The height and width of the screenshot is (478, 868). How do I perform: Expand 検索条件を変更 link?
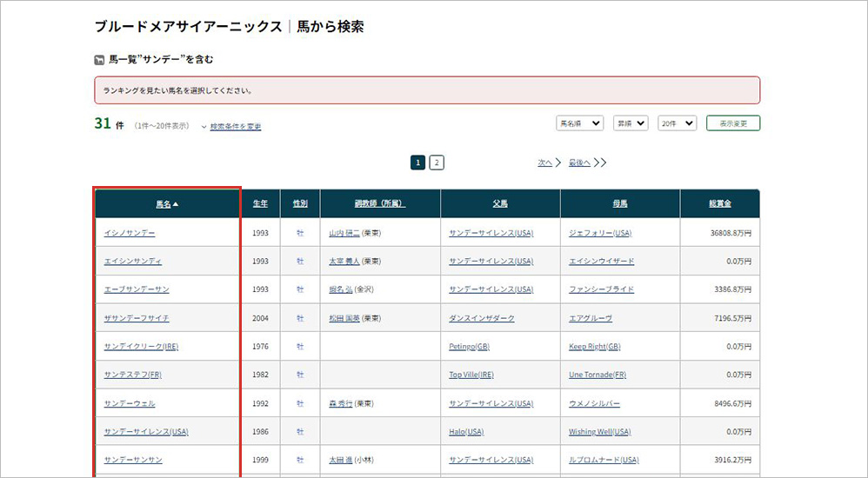point(236,127)
